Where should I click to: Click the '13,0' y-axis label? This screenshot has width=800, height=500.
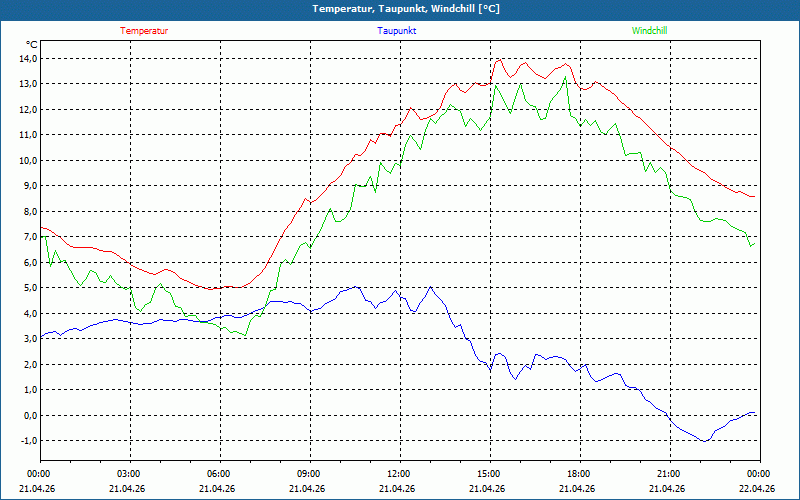click(29, 84)
